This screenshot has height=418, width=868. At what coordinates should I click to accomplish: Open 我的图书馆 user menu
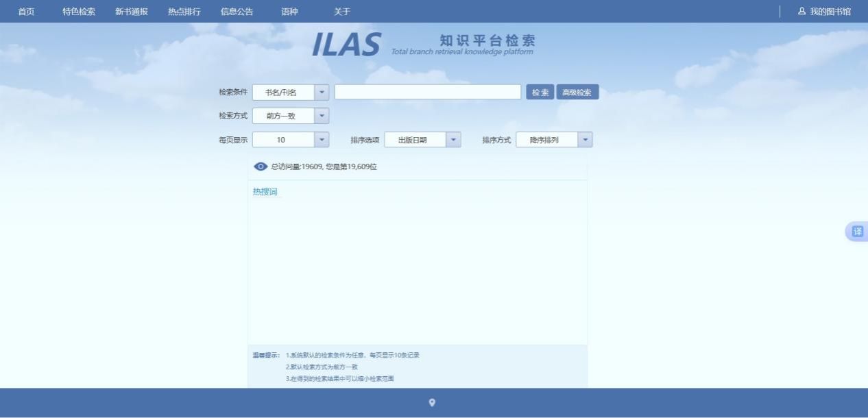click(825, 12)
